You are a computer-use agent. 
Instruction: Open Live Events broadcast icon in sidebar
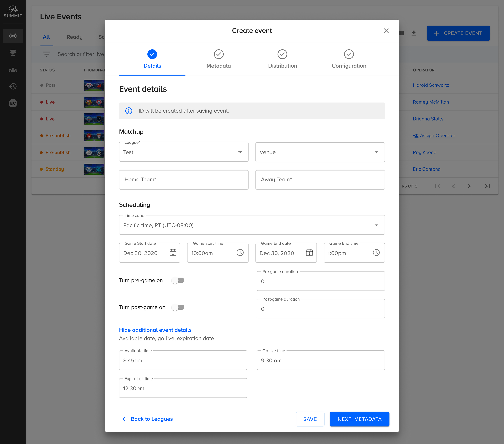tap(13, 36)
